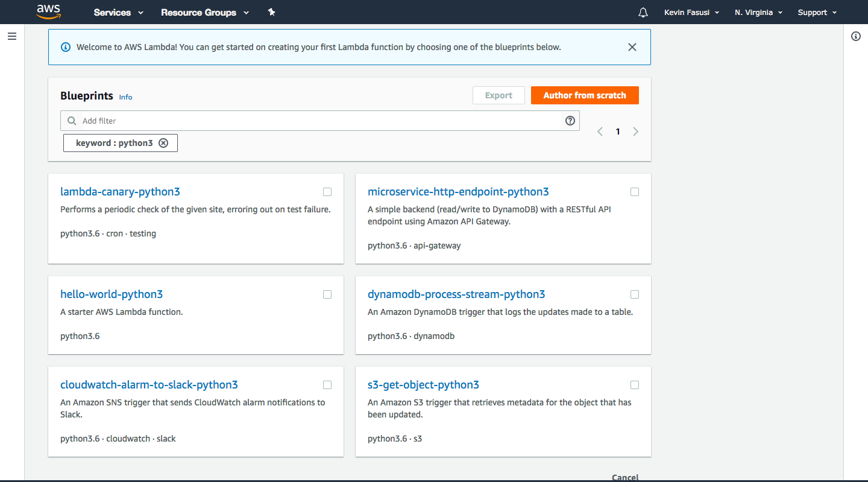This screenshot has height=482, width=868.
Task: Click the 'python3.6 · s3' tags text
Action: 395,439
